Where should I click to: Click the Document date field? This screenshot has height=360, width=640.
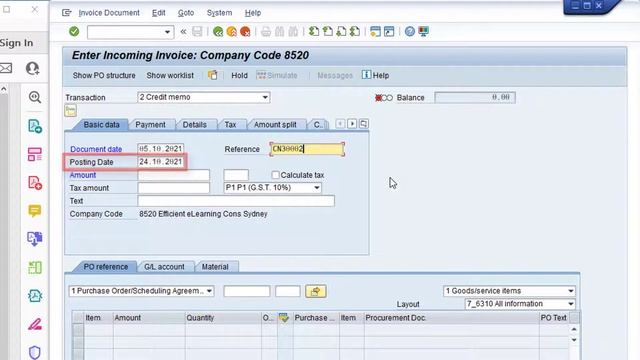[160, 149]
